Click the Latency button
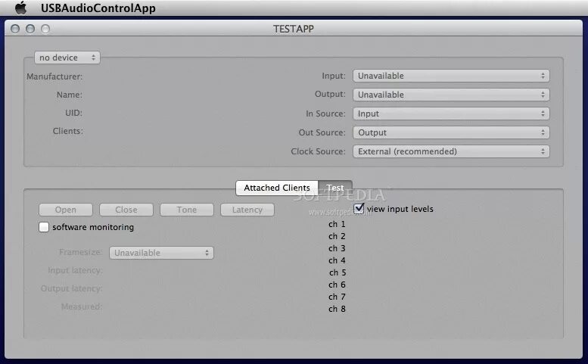588x364 pixels. pyautogui.click(x=247, y=210)
